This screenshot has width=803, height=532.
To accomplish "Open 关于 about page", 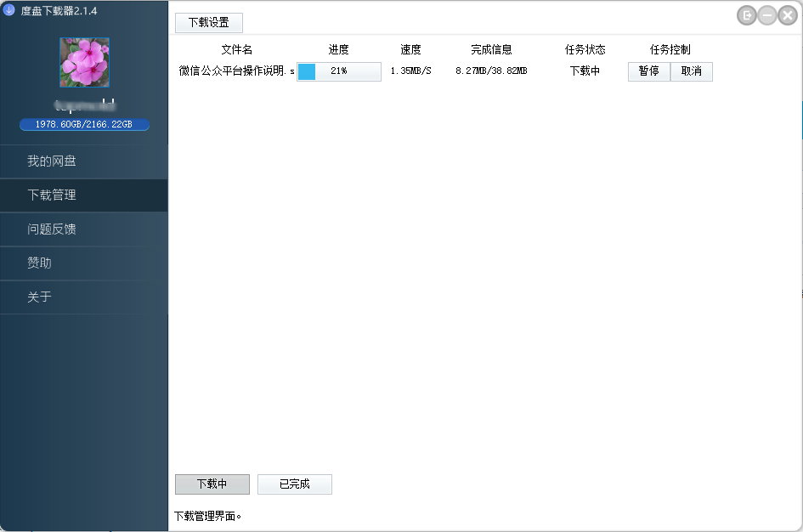I will [x=84, y=297].
